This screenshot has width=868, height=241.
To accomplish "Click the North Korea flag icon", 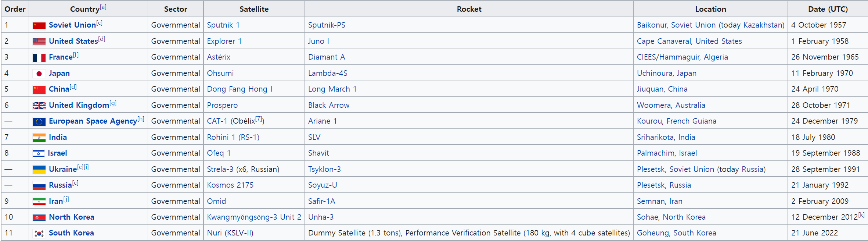I will [39, 217].
